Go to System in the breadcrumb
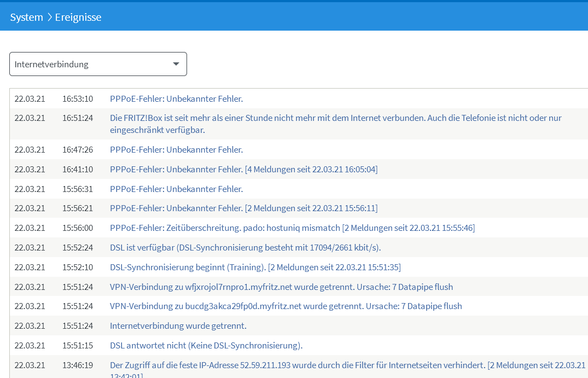Screen dimensions: 588x378 point(26,17)
